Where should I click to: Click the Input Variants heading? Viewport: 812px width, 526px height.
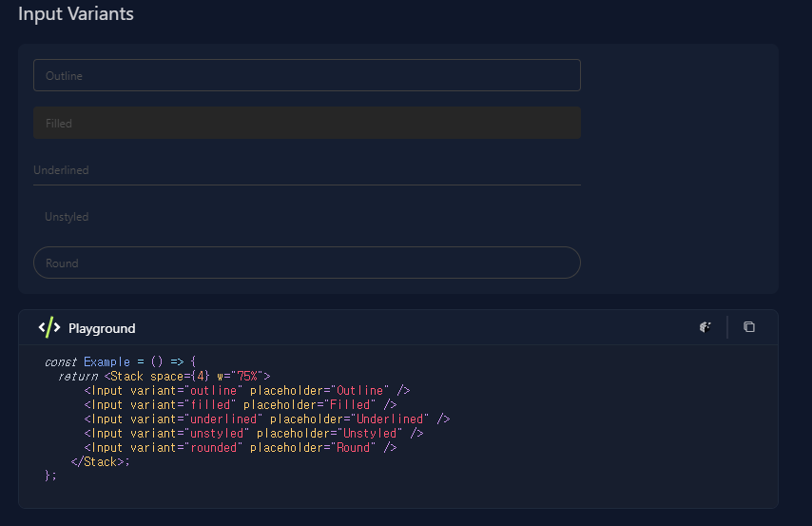pyautogui.click(x=76, y=14)
